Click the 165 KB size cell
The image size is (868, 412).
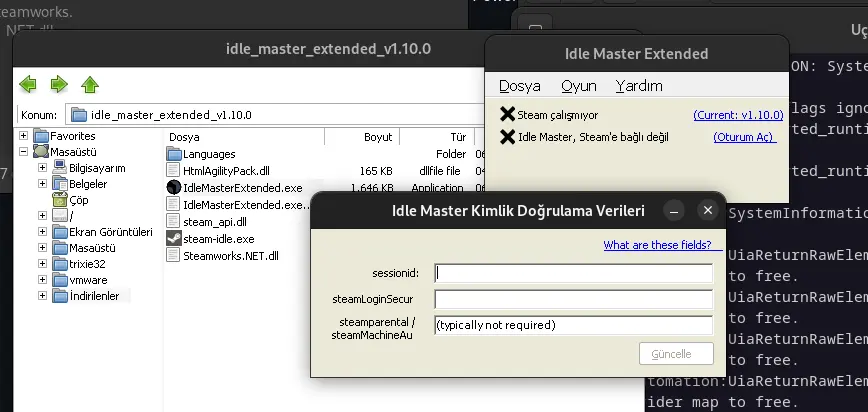point(376,171)
